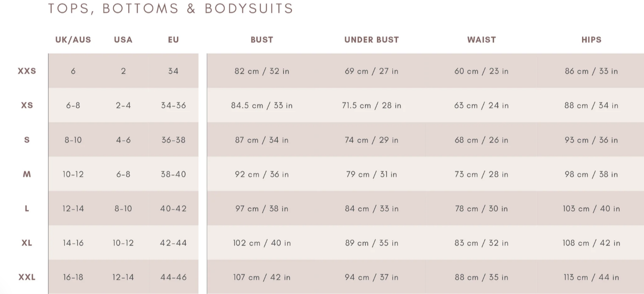Screen dimensions: 644x294
Task: Select the 79 cm / 31 in under bust cell
Action: [x=371, y=174]
